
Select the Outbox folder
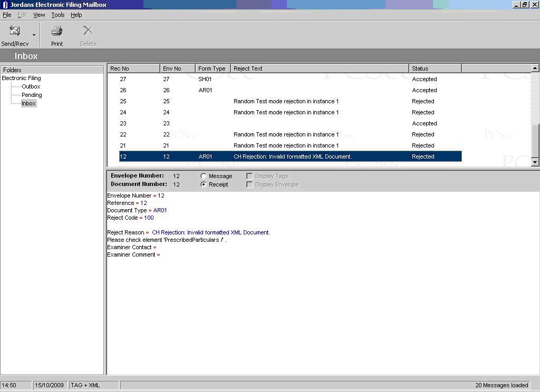pyautogui.click(x=31, y=86)
